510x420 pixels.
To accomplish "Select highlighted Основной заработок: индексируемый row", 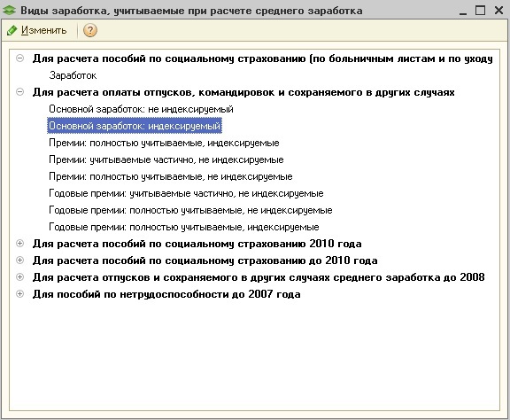I will tap(135, 126).
